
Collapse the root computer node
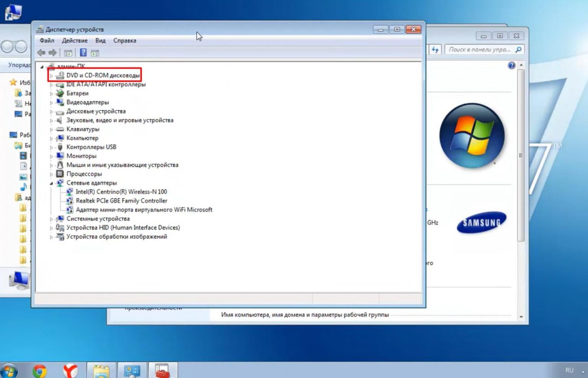[42, 67]
